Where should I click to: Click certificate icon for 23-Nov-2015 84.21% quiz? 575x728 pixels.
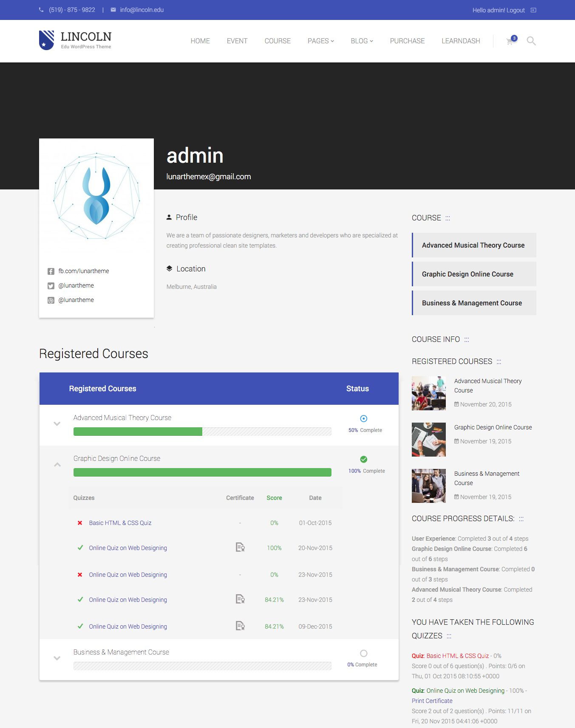click(240, 599)
